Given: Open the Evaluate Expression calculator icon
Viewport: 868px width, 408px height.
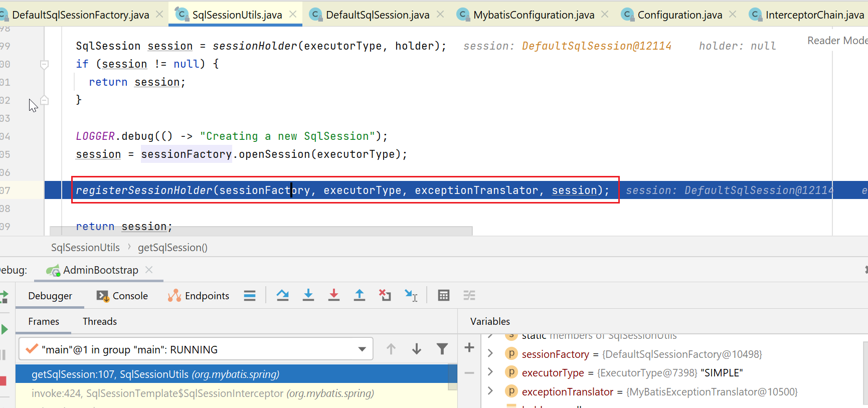Looking at the screenshot, I should (x=443, y=296).
